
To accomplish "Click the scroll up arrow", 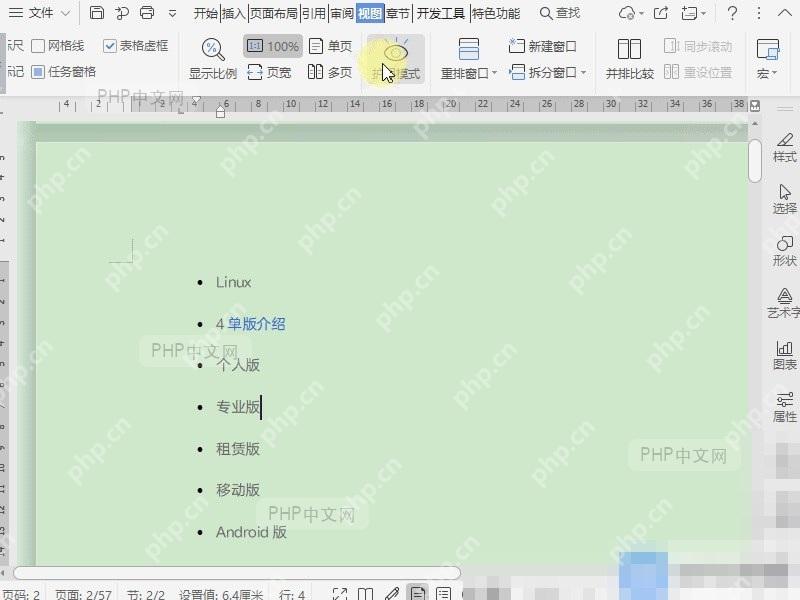I will click(755, 124).
